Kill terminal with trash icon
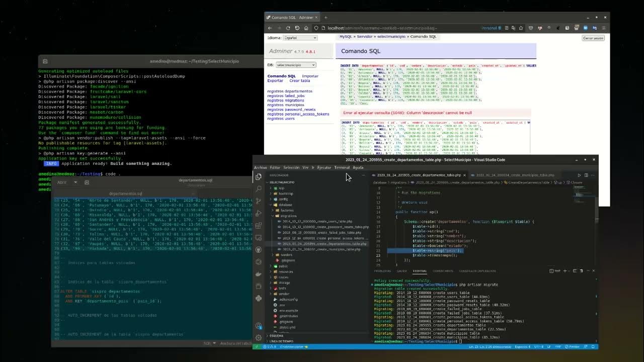This screenshot has width=644, height=362. (581, 270)
